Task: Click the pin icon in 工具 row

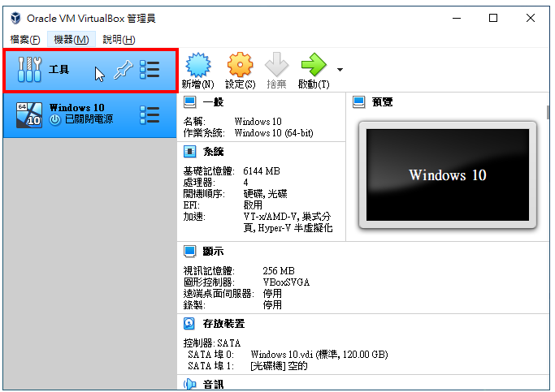Action: pos(123,70)
